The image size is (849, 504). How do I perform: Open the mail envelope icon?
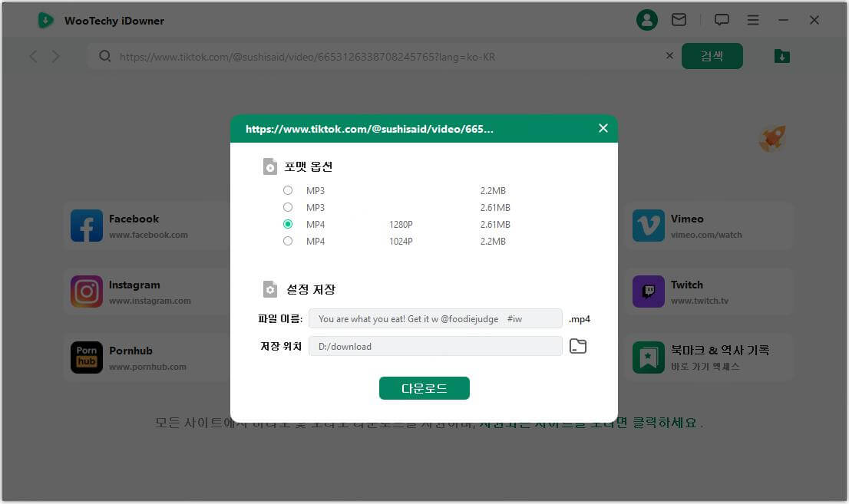tap(679, 20)
